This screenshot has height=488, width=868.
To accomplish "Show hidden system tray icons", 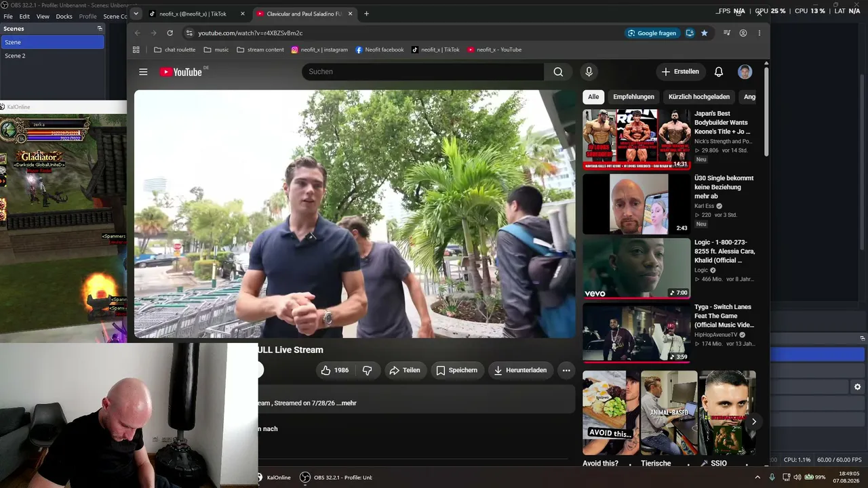I will 757,477.
